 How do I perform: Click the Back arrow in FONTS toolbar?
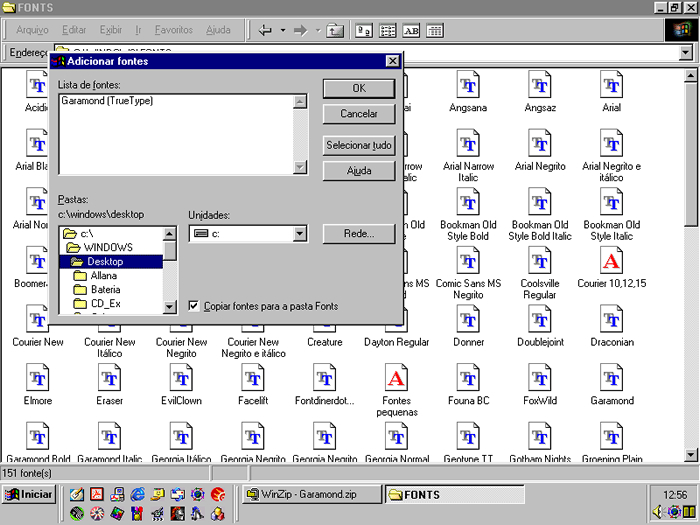coord(265,30)
